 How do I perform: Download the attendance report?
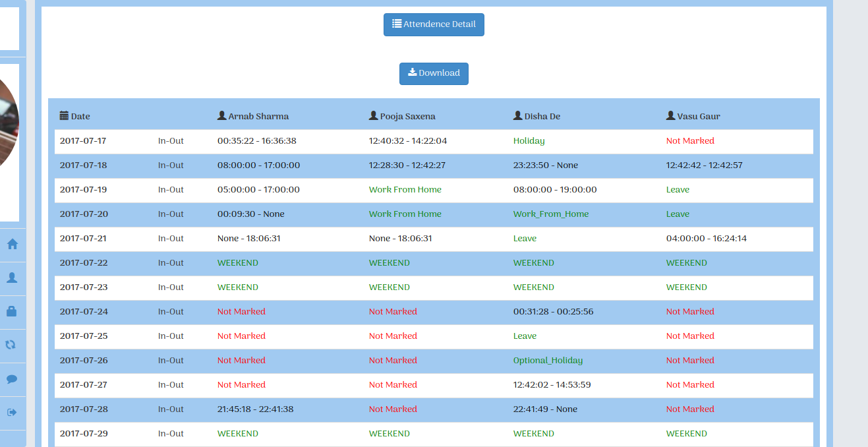coord(434,73)
